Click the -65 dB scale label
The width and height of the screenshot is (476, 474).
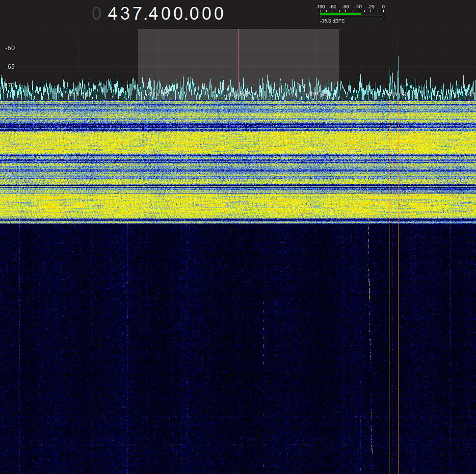pyautogui.click(x=10, y=66)
